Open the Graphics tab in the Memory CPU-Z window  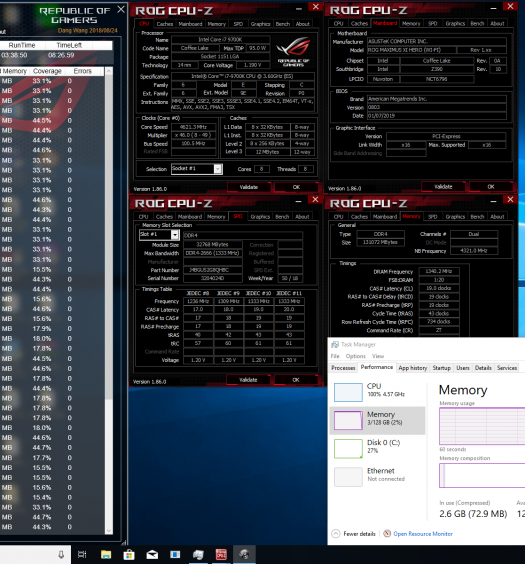tap(455, 217)
